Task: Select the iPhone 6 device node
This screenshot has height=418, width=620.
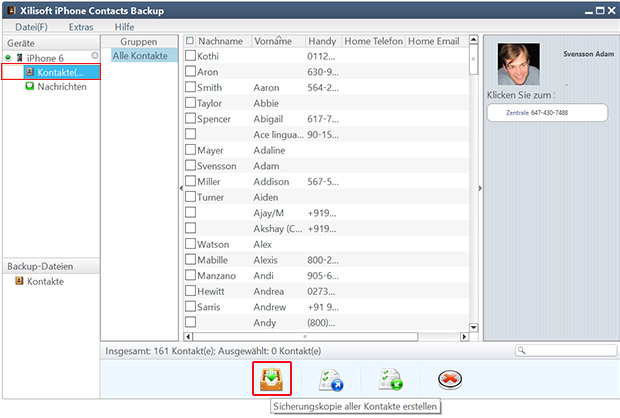Action: (45, 58)
